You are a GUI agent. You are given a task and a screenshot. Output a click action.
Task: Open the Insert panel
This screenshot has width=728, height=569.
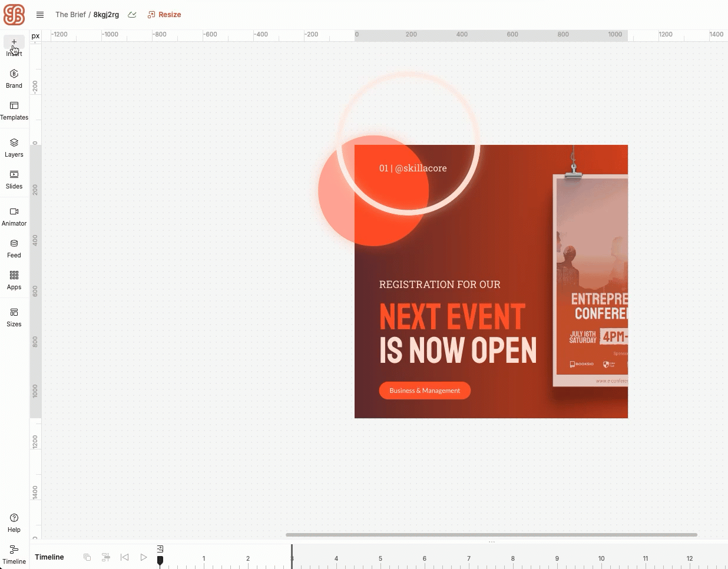point(14,46)
